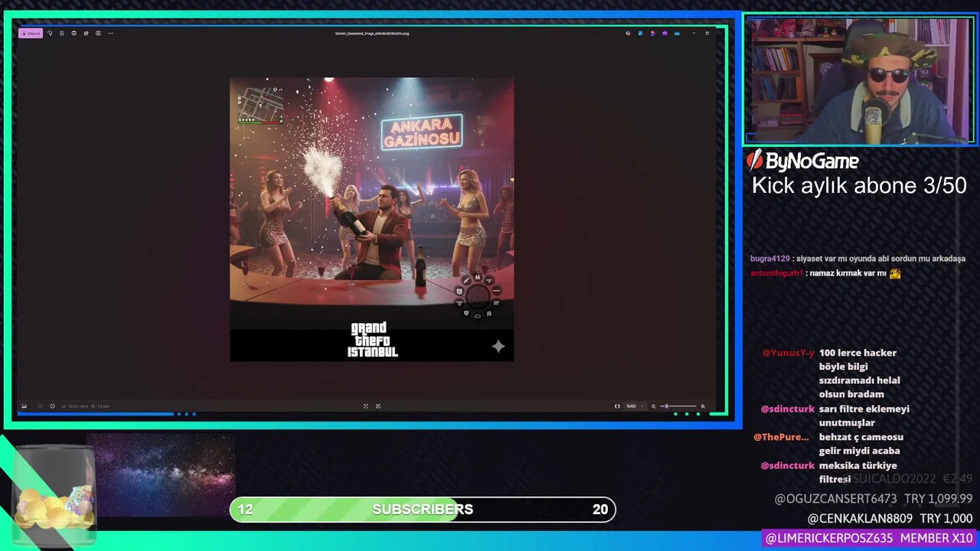Click the 'sarı filtre eklemeyi unutmuşlar' message
Viewport: 980px width, 551px height.
(864, 416)
